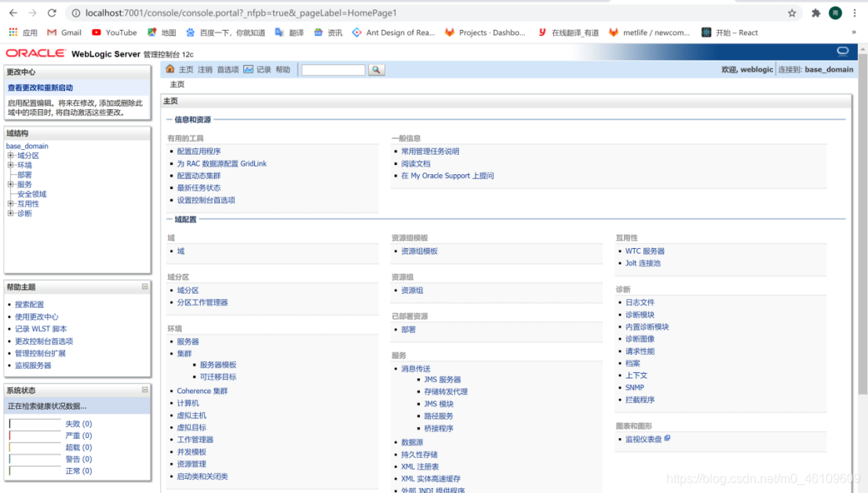Open the JMS 服务器 link
Image resolution: width=868 pixels, height=493 pixels.
(x=443, y=379)
